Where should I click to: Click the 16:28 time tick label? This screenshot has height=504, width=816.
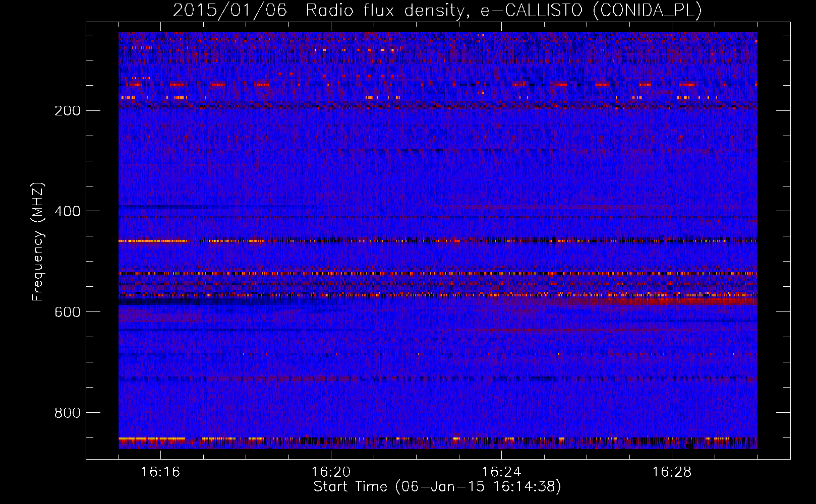click(672, 472)
